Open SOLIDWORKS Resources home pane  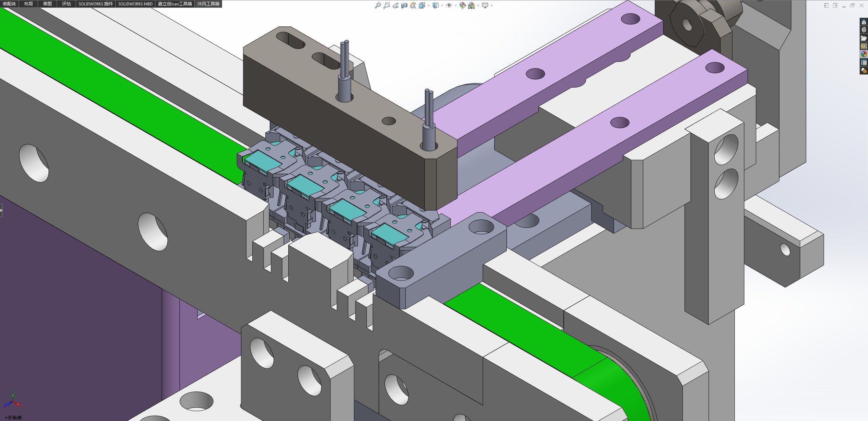[x=864, y=22]
